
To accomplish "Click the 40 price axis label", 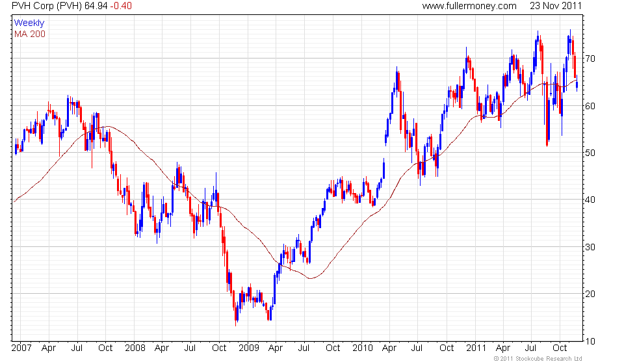I will click(590, 200).
